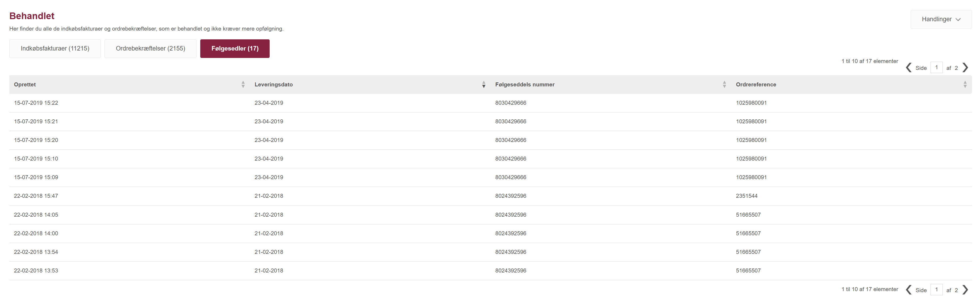The width and height of the screenshot is (980, 298).
Task: Open row created 22-02-2018 13:53
Action: tap(36, 271)
